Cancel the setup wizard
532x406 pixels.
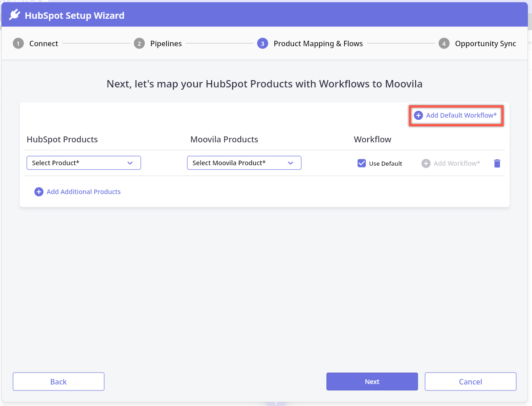470,382
